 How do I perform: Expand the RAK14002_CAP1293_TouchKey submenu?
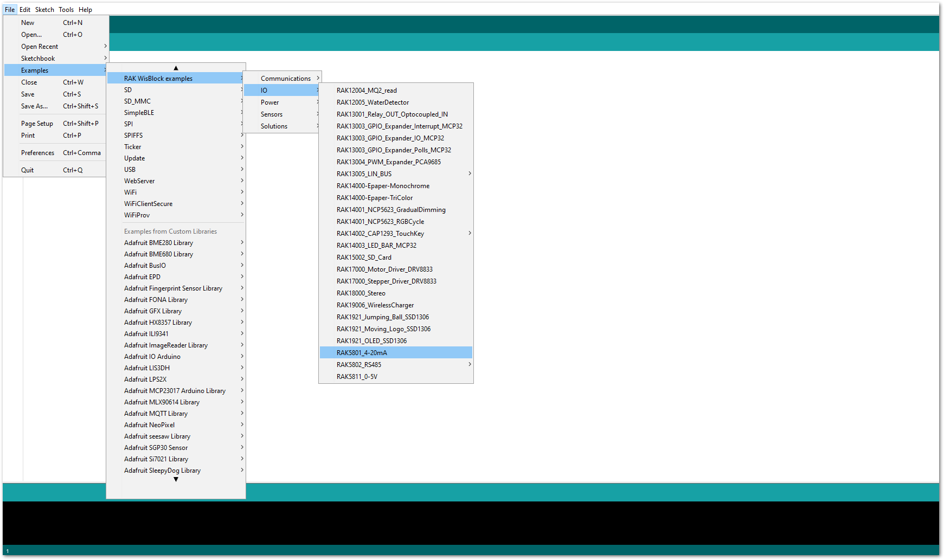coord(396,234)
